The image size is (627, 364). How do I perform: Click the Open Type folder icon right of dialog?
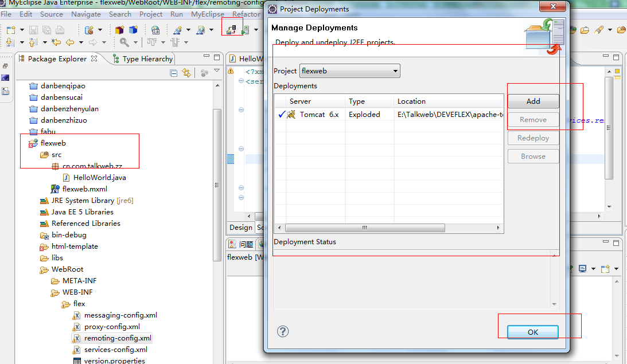(585, 30)
